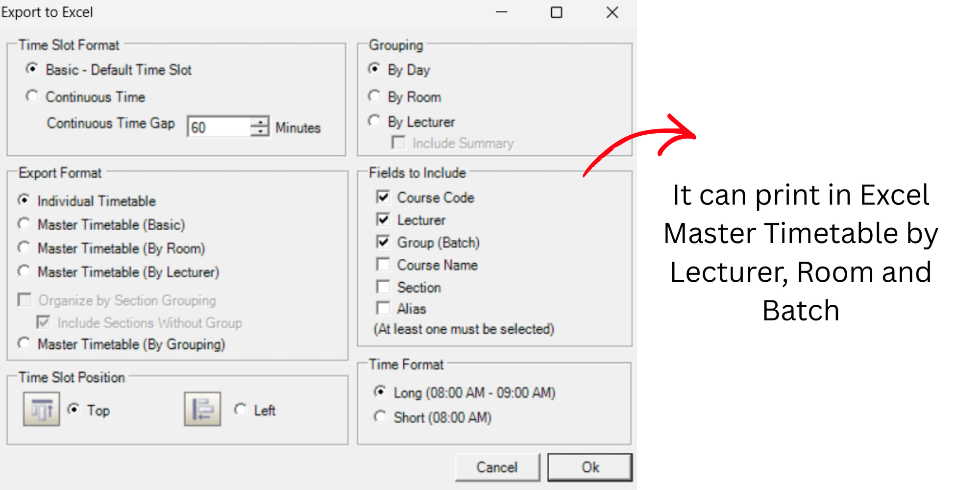This screenshot has height=490, width=980.
Task: Close the Export to Excel dialog
Action: coord(612,12)
